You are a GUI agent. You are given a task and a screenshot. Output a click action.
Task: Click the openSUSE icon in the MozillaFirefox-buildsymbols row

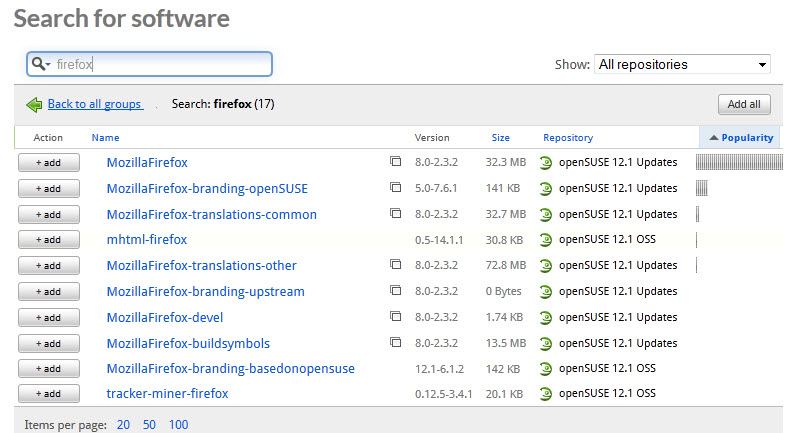(x=546, y=344)
